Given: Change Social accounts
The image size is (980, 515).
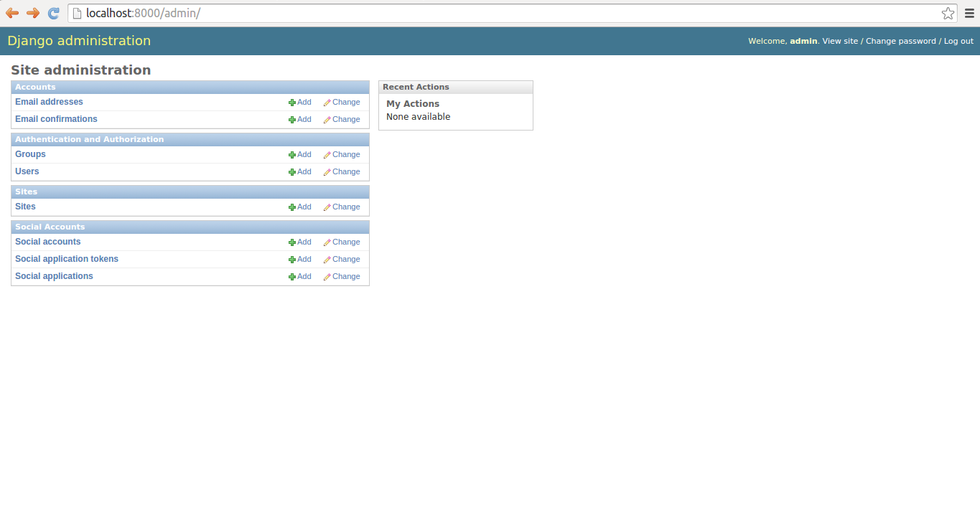Looking at the screenshot, I should point(342,242).
